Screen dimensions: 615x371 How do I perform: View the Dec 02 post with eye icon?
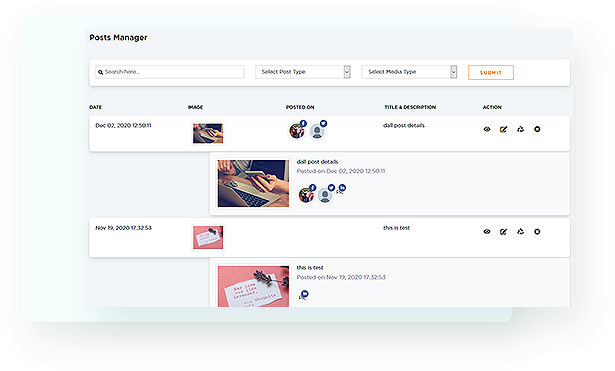pyautogui.click(x=487, y=129)
